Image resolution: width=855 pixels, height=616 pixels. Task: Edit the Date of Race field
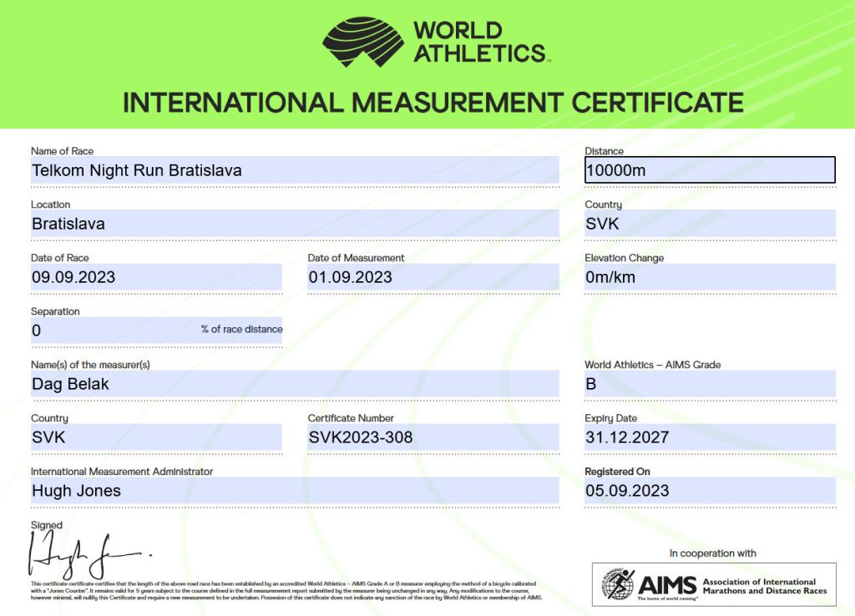(156, 277)
